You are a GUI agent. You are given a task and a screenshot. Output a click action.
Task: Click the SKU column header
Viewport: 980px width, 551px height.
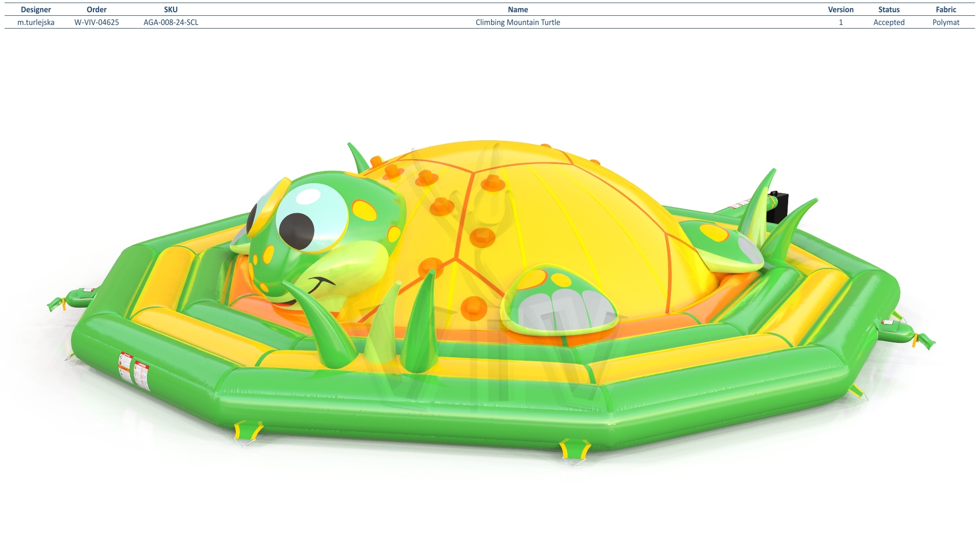[x=171, y=10]
